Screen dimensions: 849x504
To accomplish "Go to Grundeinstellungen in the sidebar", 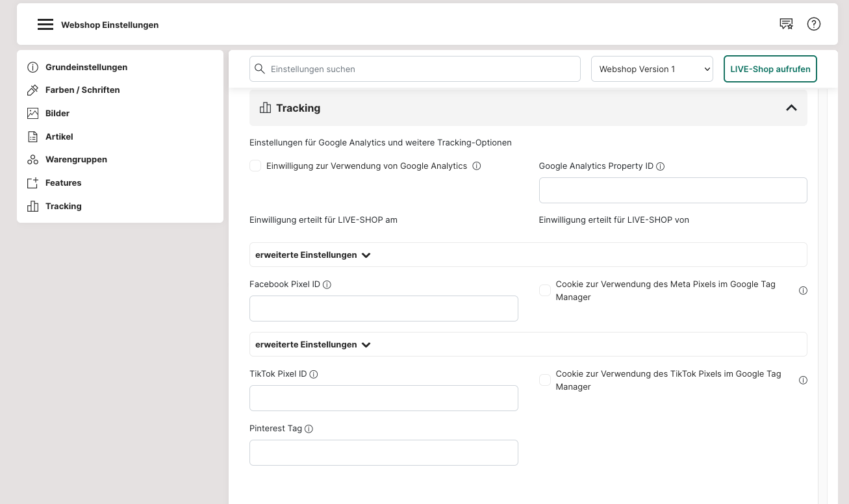I will tap(86, 67).
